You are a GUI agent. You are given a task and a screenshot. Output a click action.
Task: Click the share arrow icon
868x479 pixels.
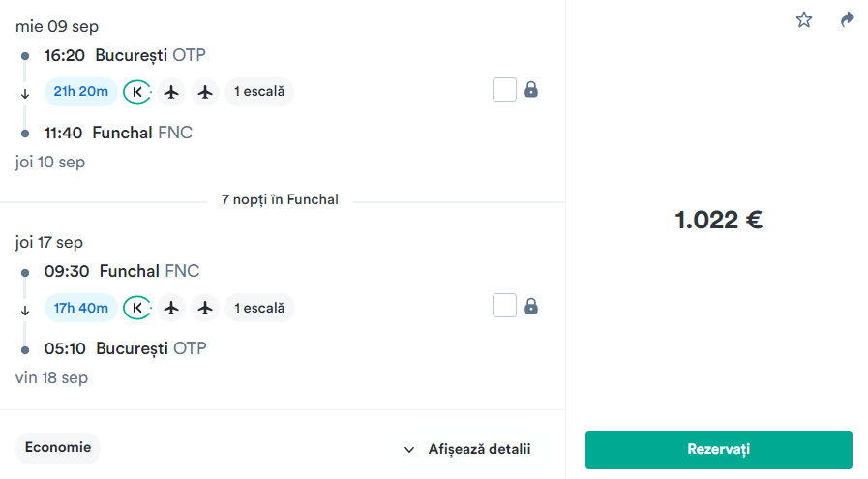848,19
